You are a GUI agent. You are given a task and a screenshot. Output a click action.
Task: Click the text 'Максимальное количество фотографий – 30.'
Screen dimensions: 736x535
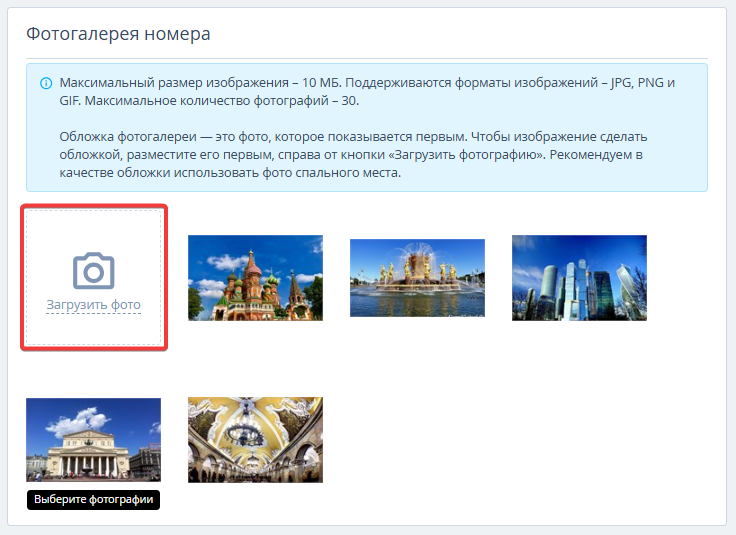(222, 100)
